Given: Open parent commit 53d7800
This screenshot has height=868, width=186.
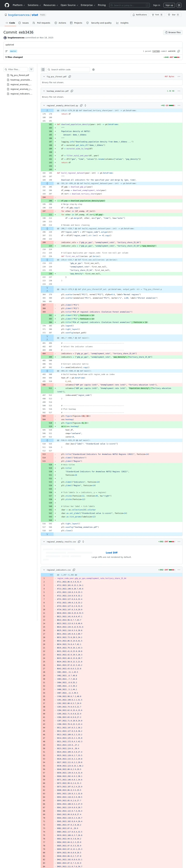Looking at the screenshot, I should click(156, 51).
